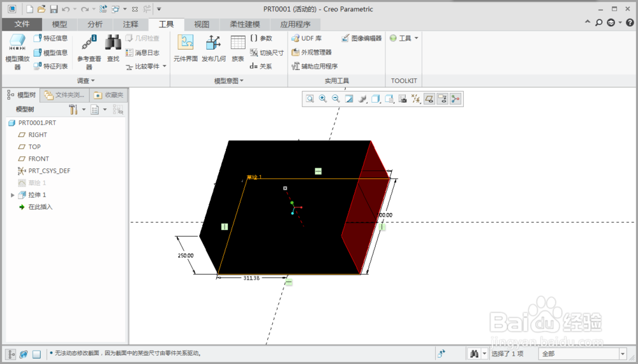Viewport: 638px width, 364px height.
Task: Open view manager dropdown icon
Action: click(x=389, y=98)
